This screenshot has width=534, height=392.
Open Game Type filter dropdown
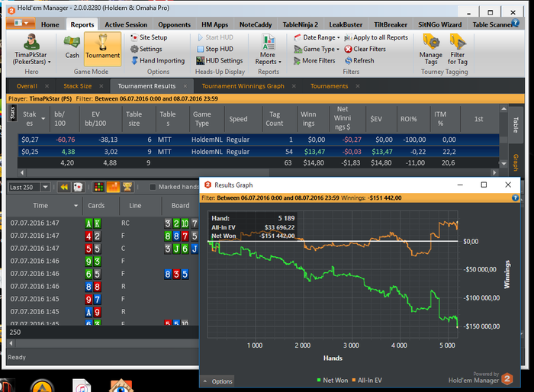tap(317, 49)
